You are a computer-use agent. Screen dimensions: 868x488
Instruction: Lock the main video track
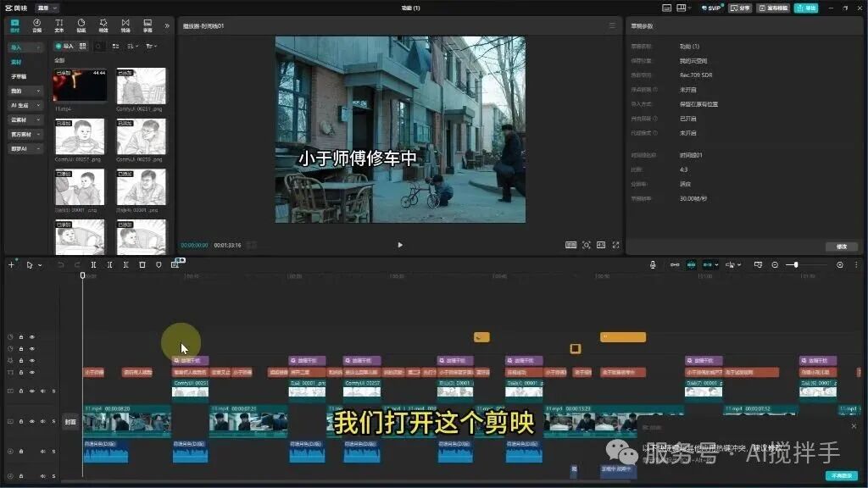click(x=21, y=422)
